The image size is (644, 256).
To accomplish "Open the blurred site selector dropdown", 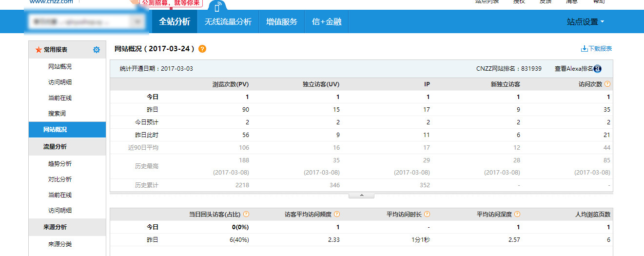I will (x=87, y=21).
